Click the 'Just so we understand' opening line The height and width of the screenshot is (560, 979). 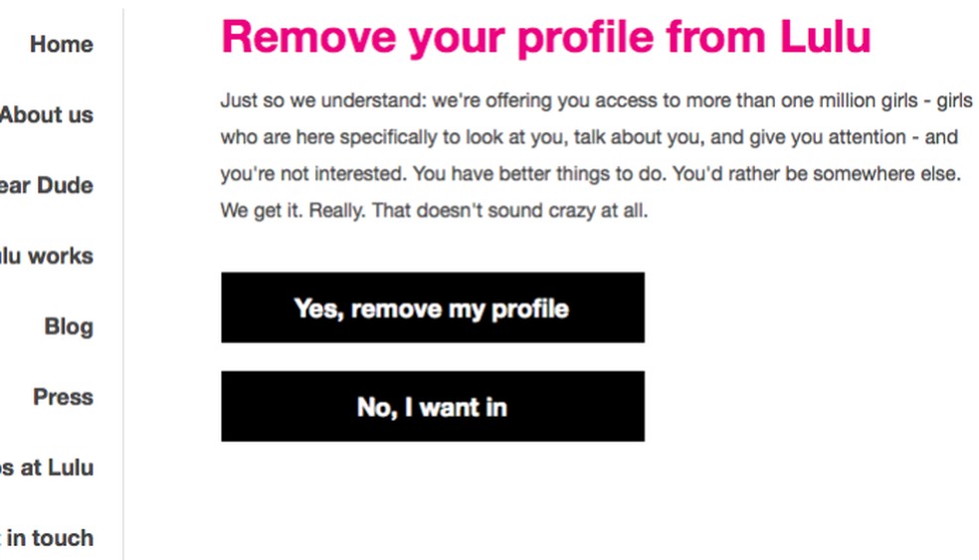point(323,101)
